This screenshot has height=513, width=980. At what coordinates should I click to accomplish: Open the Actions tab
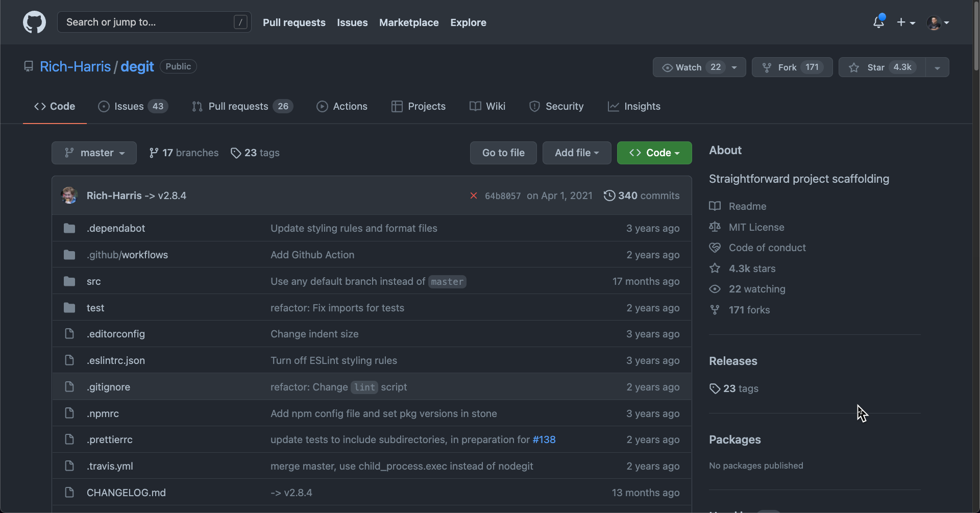(x=342, y=106)
